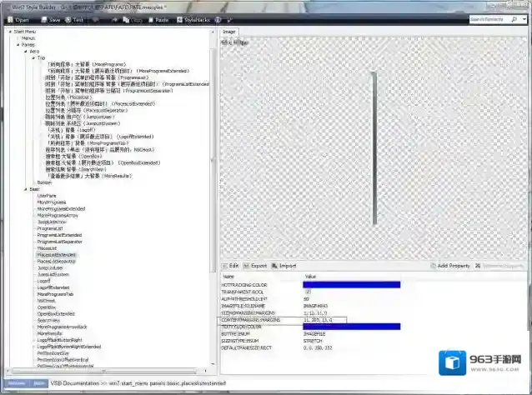Select UserPane tree item
This screenshot has height=395, width=532.
(x=48, y=195)
